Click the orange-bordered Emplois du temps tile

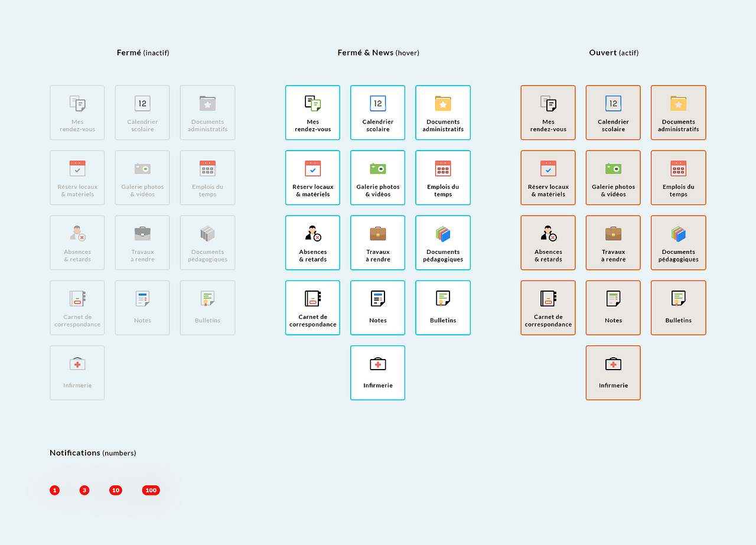pos(678,178)
